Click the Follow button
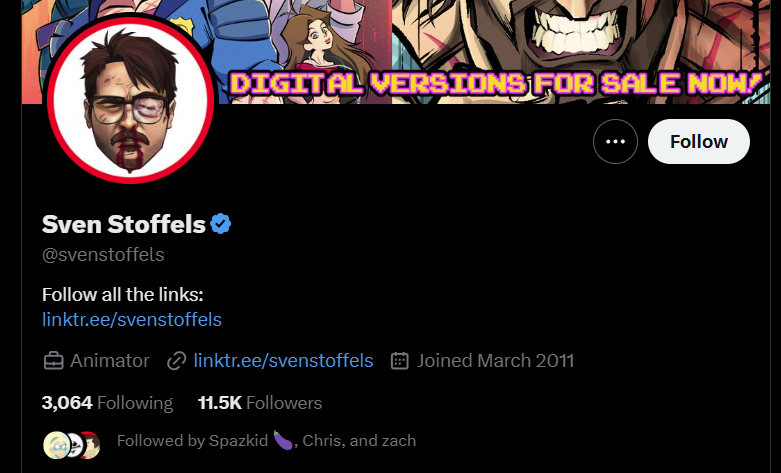Viewport: 781px width, 473px height. (x=698, y=141)
